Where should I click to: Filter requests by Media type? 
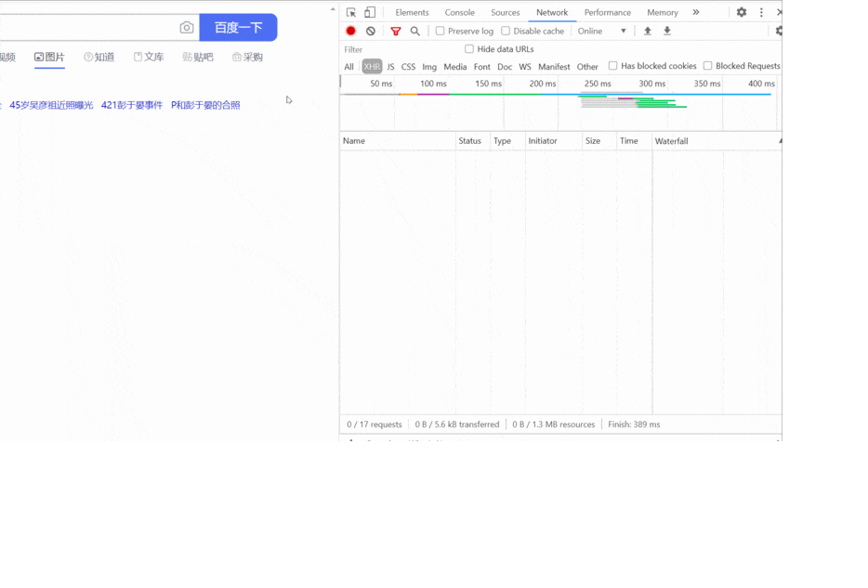pos(455,66)
